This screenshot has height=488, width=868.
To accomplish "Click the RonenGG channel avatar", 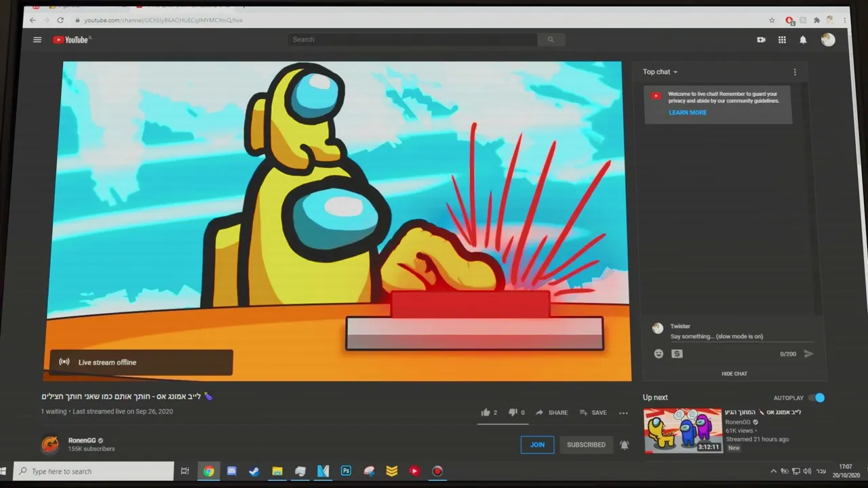I will click(x=50, y=445).
